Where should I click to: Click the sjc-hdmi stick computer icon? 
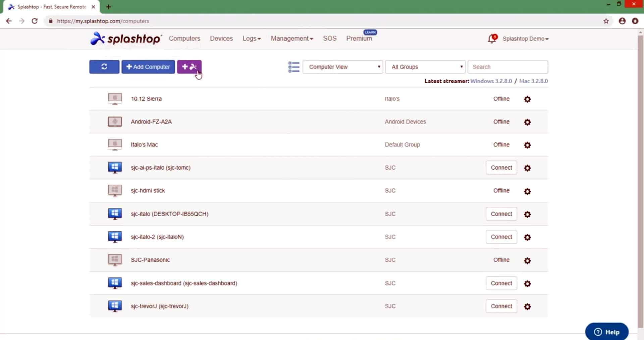click(x=115, y=191)
